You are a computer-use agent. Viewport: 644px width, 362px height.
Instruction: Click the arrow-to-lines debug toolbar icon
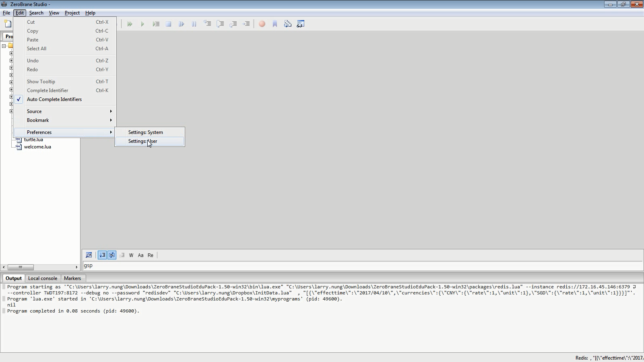[246, 24]
